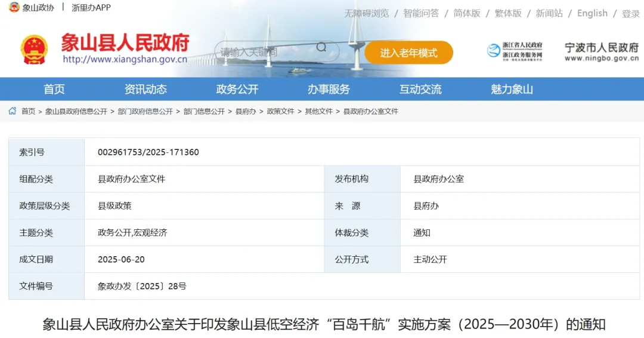Click the breadcrumb home icon
The image size is (644, 338).
point(13,111)
